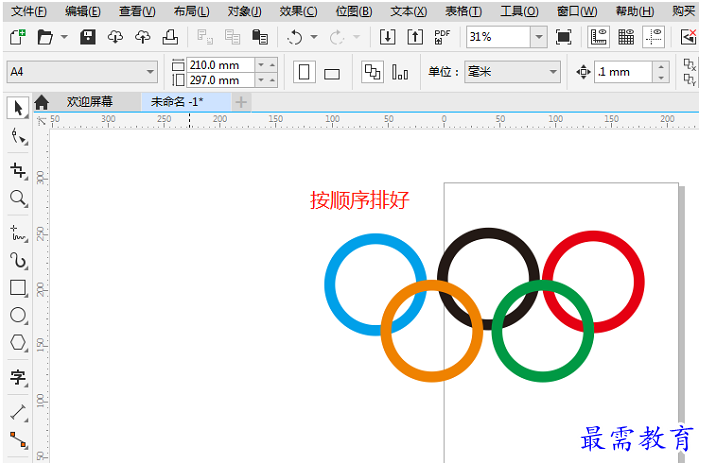Toggle the Show rulers icon

pos(599,37)
